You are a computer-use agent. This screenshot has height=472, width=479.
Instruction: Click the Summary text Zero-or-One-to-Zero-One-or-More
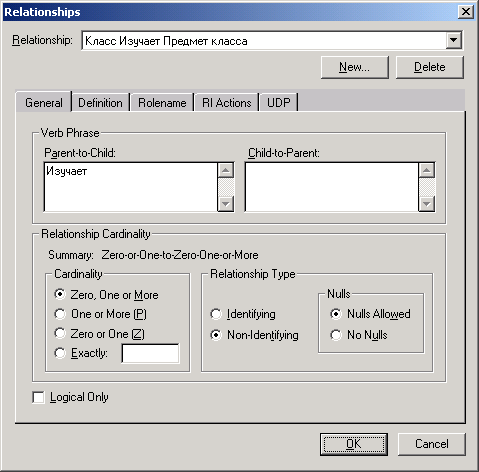pos(180,255)
